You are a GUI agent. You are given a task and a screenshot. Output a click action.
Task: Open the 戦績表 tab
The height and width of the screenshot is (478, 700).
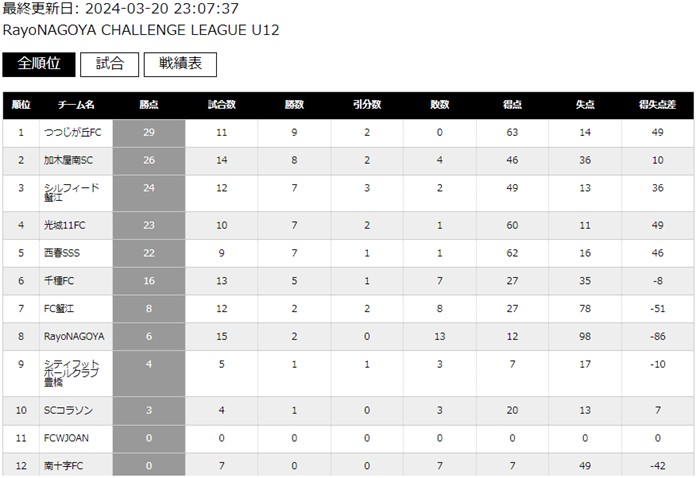click(180, 64)
